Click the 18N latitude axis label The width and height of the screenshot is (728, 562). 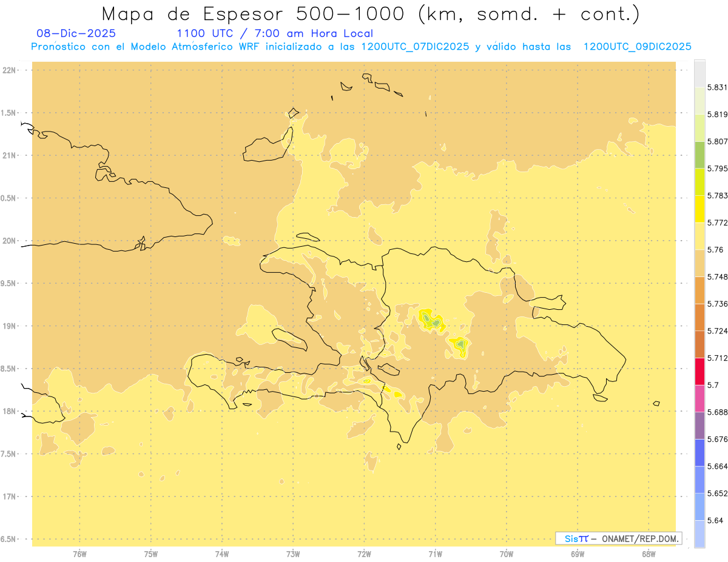9,412
